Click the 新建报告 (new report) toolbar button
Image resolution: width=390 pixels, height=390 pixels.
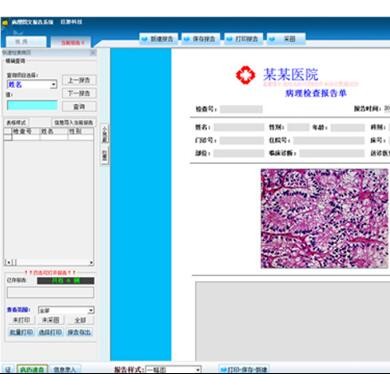158,39
